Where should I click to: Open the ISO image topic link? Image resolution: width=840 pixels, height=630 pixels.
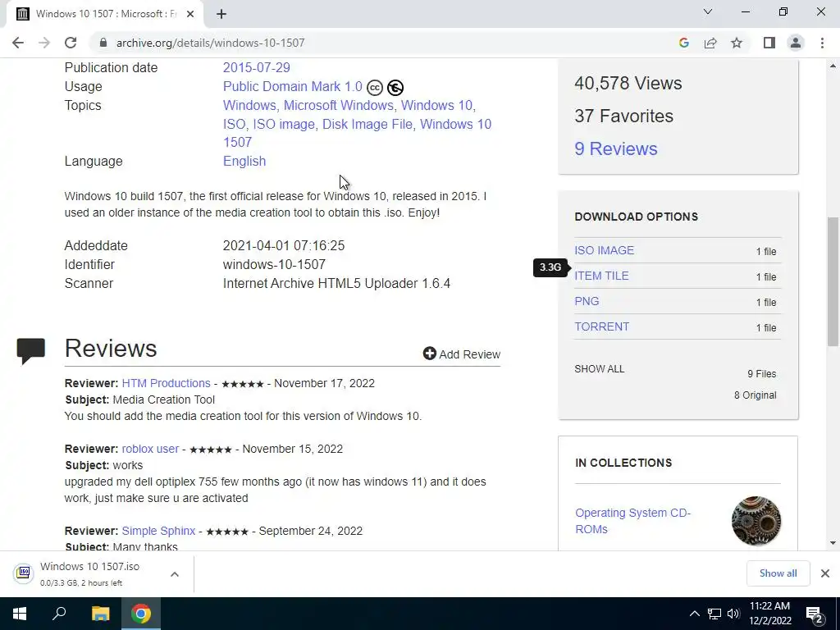coord(283,124)
